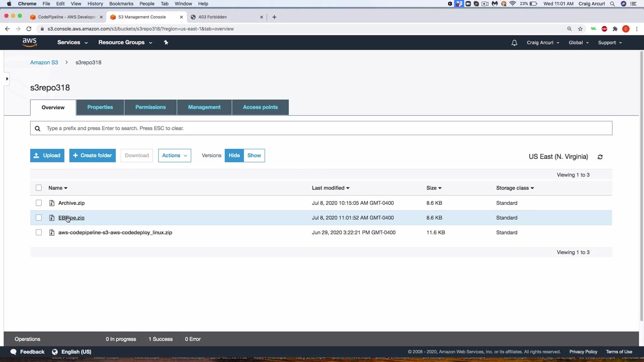Screen dimensions: 644x362
Task: Go to the AWS console home logo
Action: 30,42
